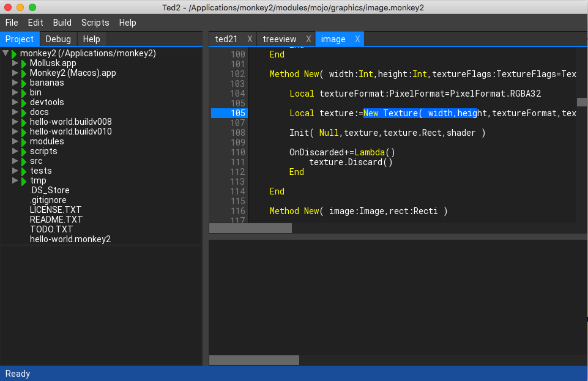Collapse the monkey2 root tree node

(6, 53)
